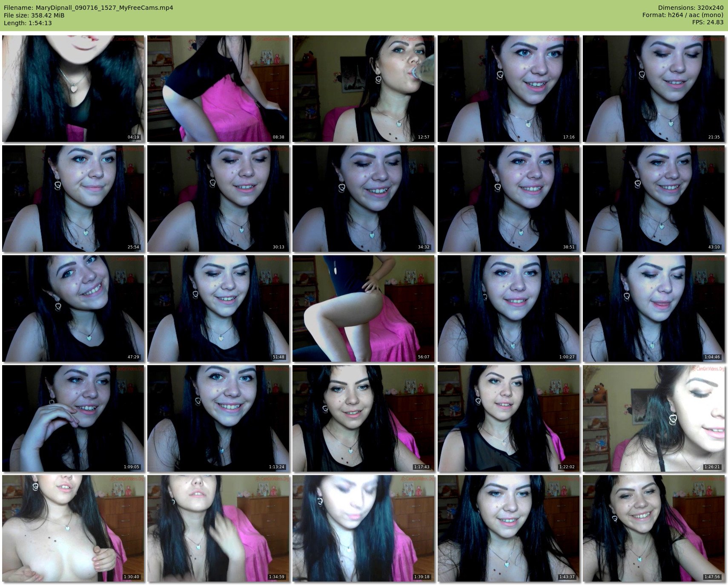Click the frame stamped 56:07
728x585 pixels.
point(364,308)
